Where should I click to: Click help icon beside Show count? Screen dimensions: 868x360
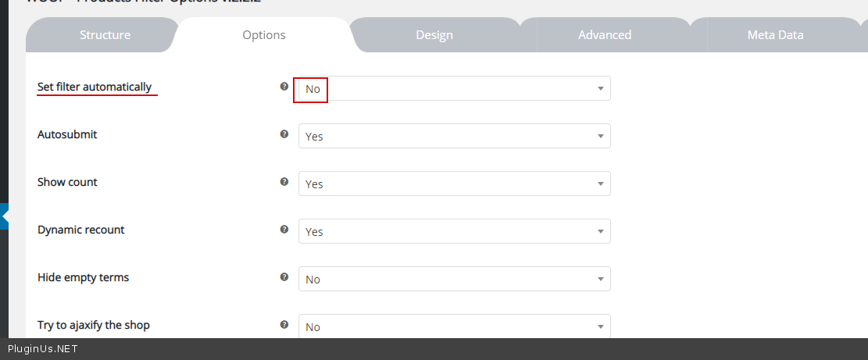pyautogui.click(x=284, y=182)
